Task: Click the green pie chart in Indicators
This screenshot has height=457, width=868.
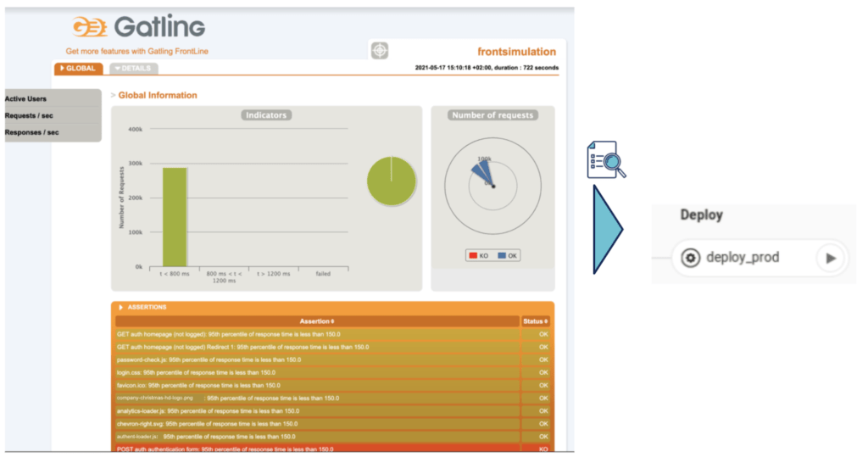Action: pyautogui.click(x=392, y=181)
